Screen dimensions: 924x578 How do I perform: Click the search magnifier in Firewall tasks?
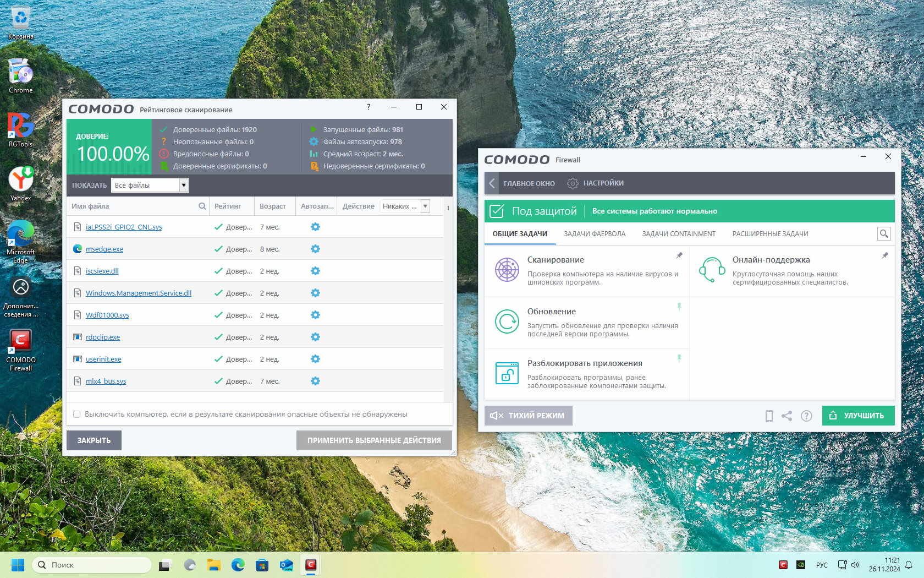coord(884,234)
